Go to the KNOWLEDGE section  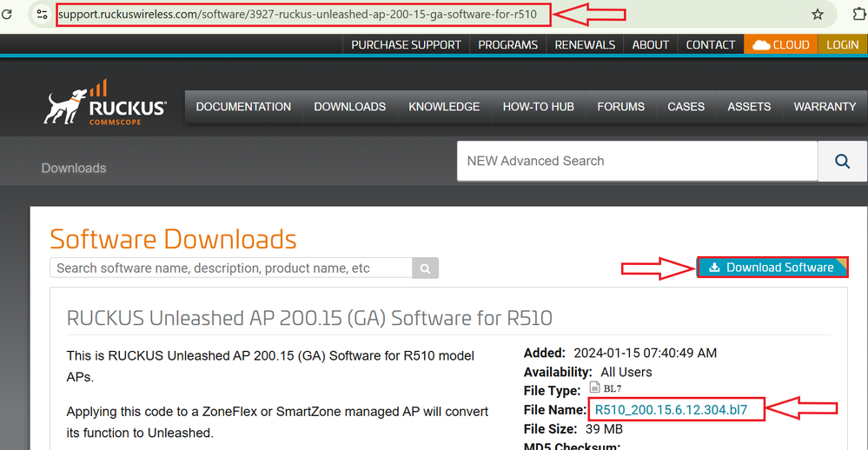tap(444, 107)
